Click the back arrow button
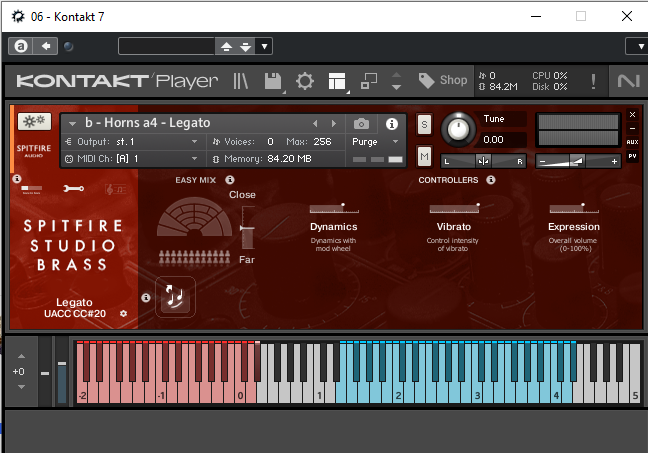This screenshot has width=648, height=453. [45, 46]
